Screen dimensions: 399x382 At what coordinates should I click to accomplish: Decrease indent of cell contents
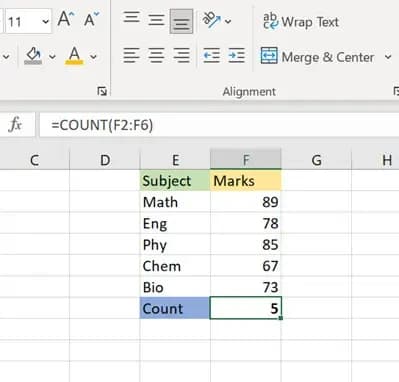point(211,55)
